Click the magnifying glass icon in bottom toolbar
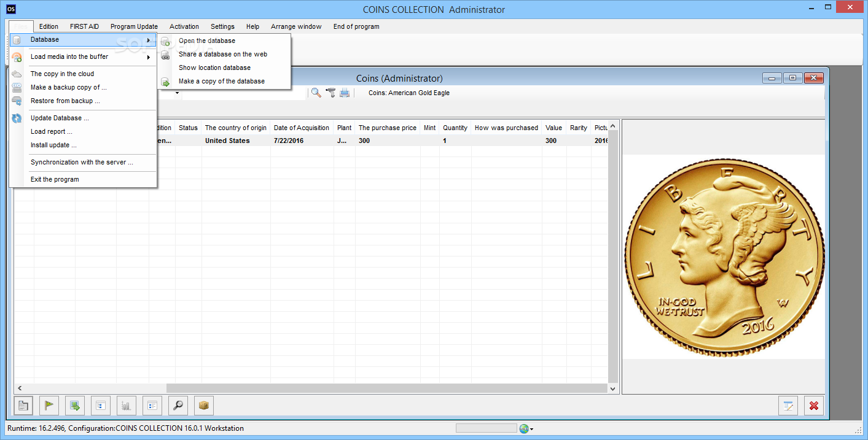868x440 pixels. click(x=178, y=406)
